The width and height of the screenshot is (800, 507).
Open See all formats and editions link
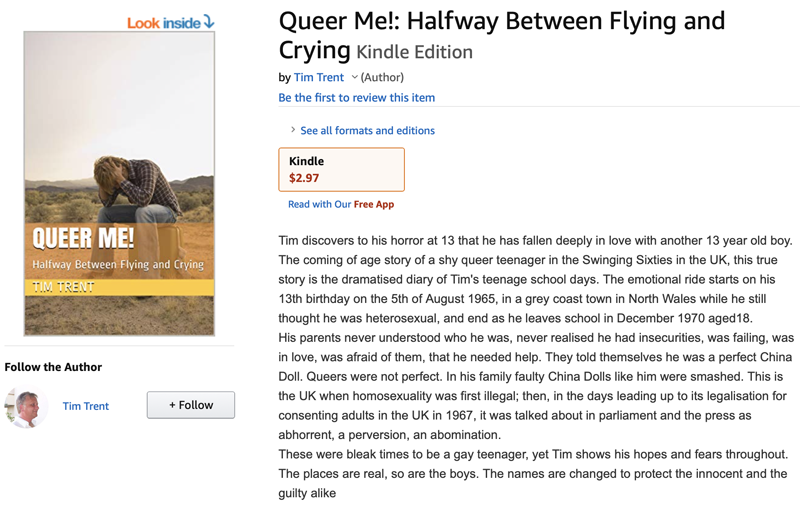tap(367, 130)
